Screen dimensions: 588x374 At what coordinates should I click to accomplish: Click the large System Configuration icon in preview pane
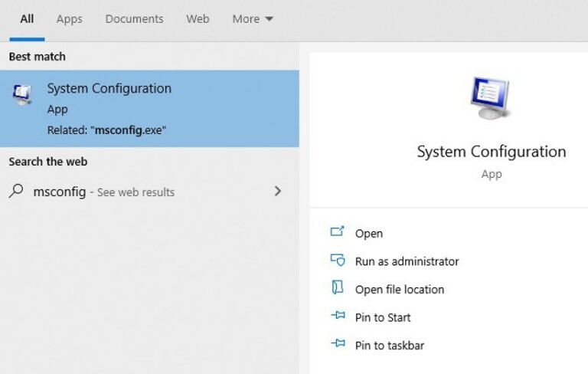point(491,98)
